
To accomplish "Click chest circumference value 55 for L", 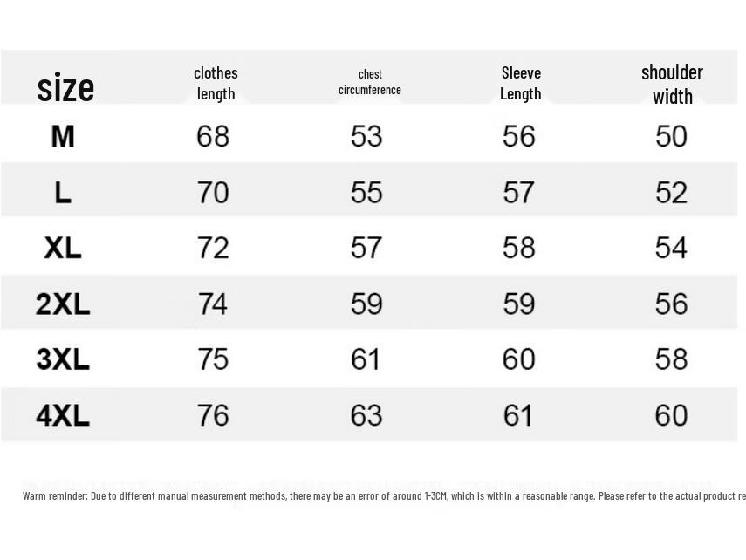I will (x=366, y=192).
